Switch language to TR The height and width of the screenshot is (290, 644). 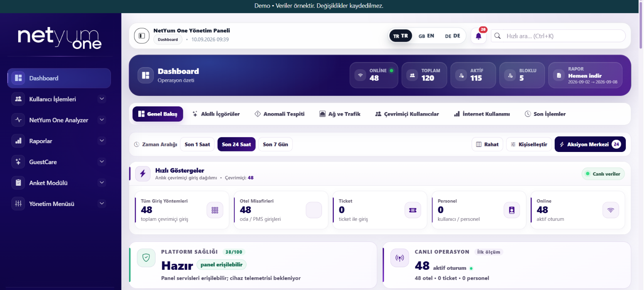click(400, 36)
